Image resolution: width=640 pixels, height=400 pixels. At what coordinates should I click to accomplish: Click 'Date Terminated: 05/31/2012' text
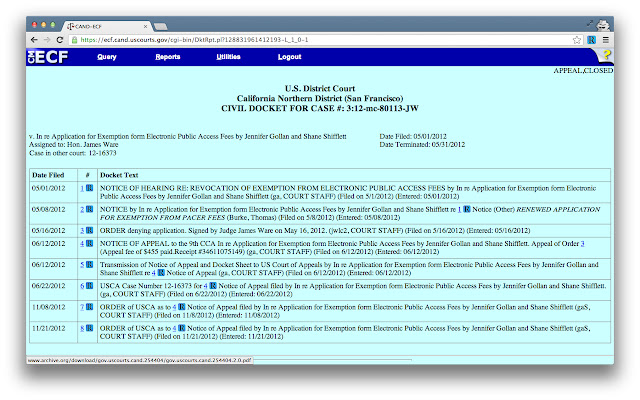tap(422, 144)
